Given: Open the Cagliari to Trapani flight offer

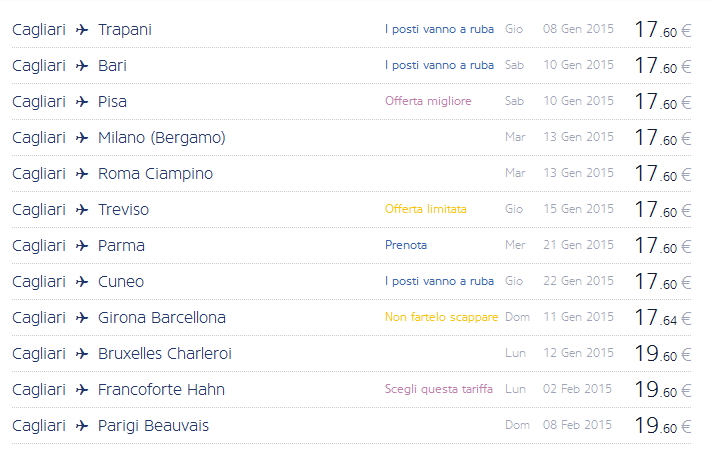Looking at the screenshot, I should (x=125, y=30).
